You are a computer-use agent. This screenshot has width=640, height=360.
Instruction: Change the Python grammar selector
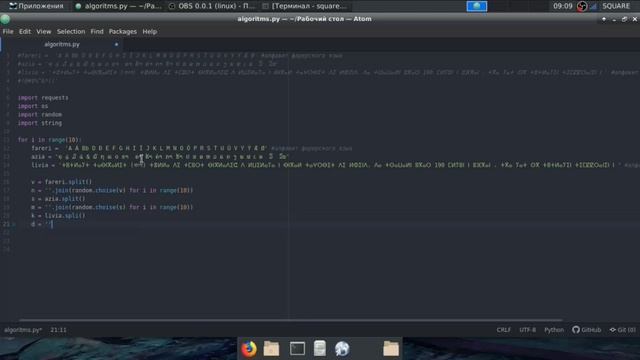pyautogui.click(x=554, y=330)
